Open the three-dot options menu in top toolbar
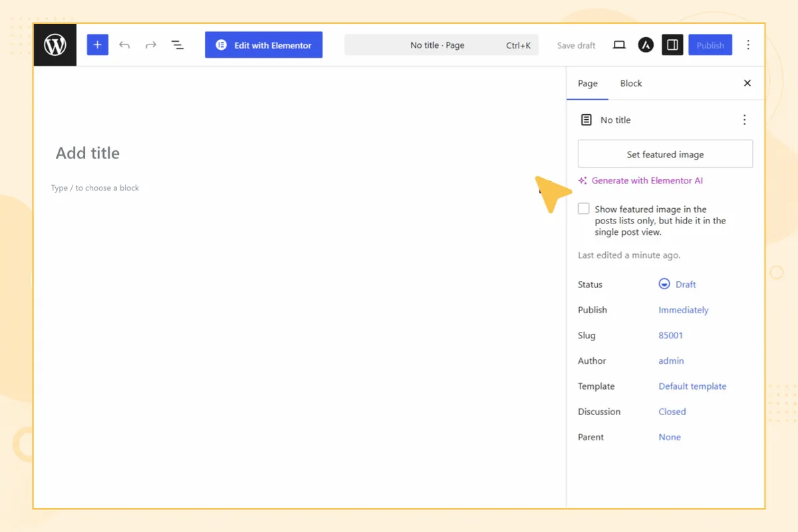Viewport: 798px width, 532px height. [x=748, y=45]
